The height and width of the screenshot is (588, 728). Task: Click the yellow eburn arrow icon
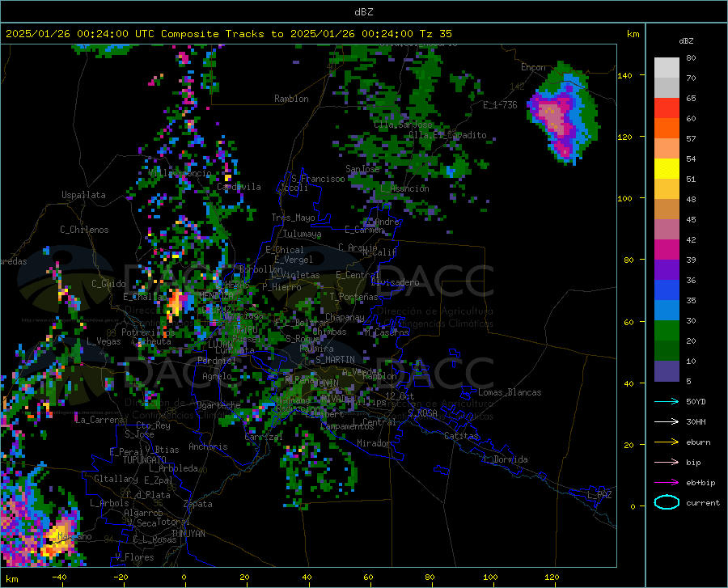click(667, 442)
